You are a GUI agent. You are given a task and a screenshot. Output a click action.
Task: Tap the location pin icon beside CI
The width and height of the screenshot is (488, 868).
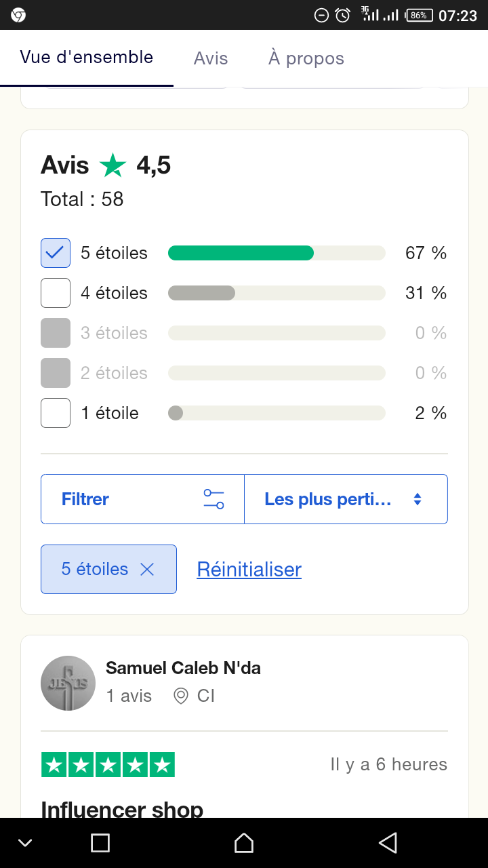181,696
